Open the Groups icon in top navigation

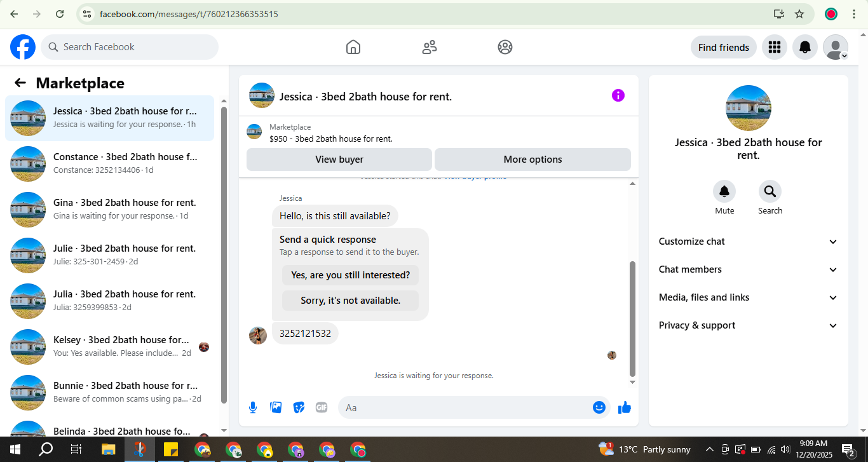point(505,47)
